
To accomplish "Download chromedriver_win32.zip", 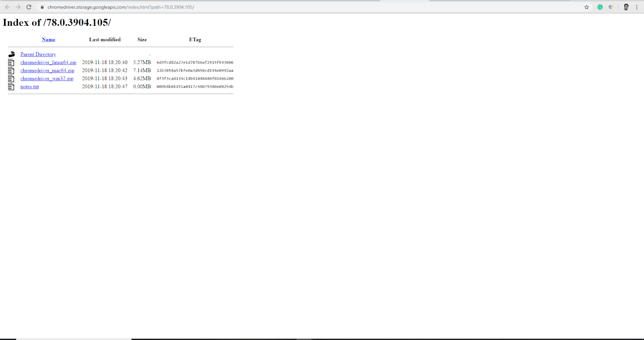I will coord(47,79).
